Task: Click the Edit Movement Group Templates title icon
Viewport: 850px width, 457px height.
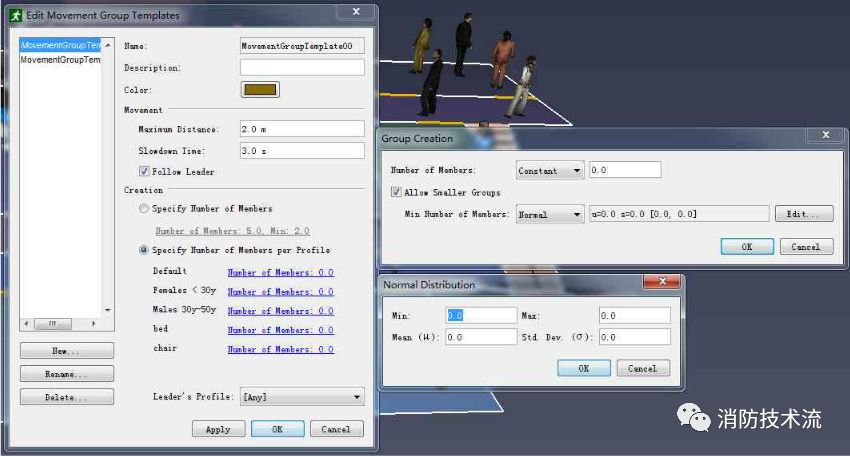Action: [x=16, y=16]
